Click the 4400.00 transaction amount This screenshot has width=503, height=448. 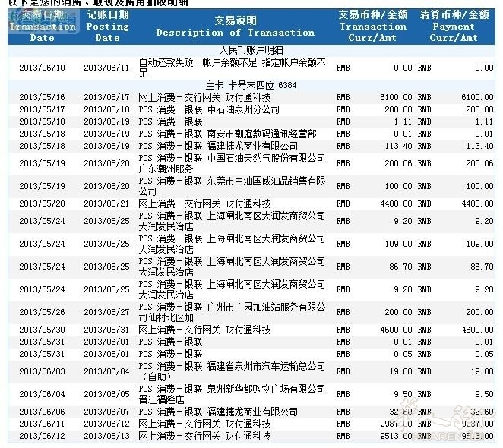[x=396, y=203]
